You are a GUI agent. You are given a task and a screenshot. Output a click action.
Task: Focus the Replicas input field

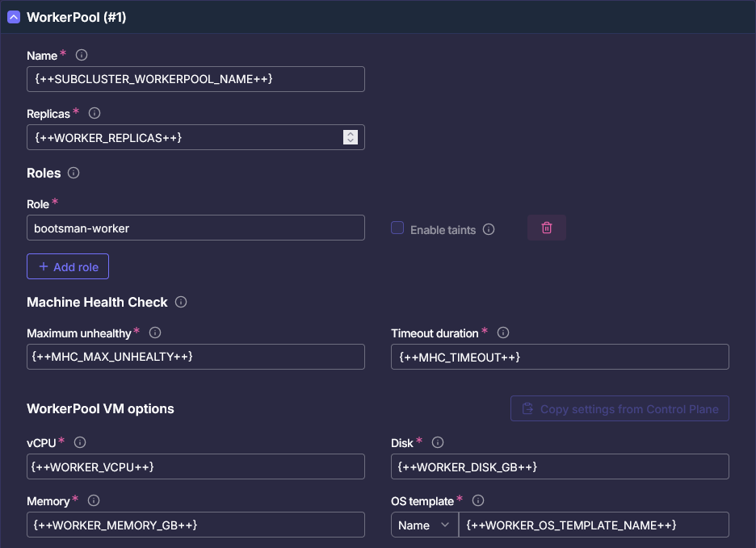tap(195, 137)
